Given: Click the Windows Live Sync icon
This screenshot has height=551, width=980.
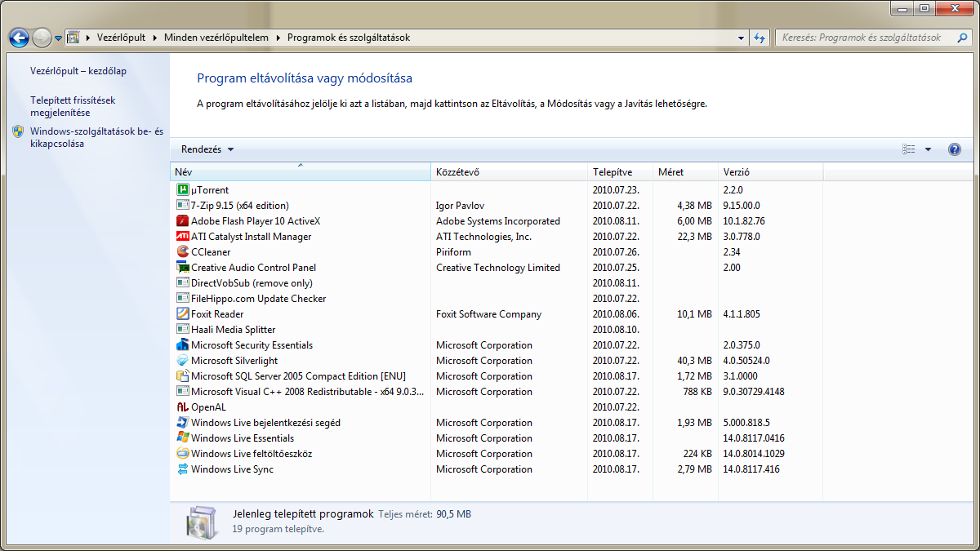Looking at the screenshot, I should click(x=183, y=469).
